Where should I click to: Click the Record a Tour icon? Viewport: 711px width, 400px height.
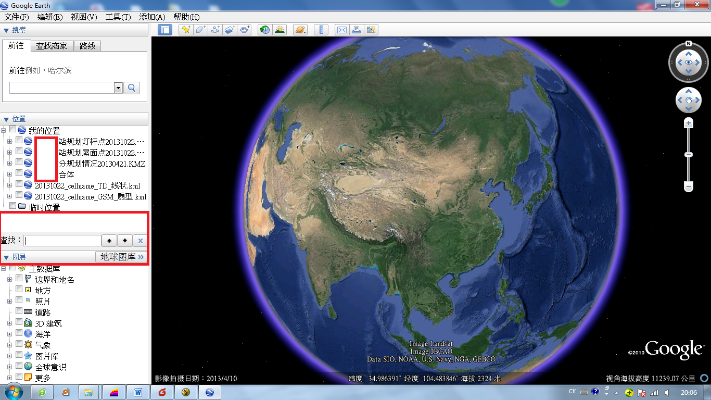[x=244, y=30]
